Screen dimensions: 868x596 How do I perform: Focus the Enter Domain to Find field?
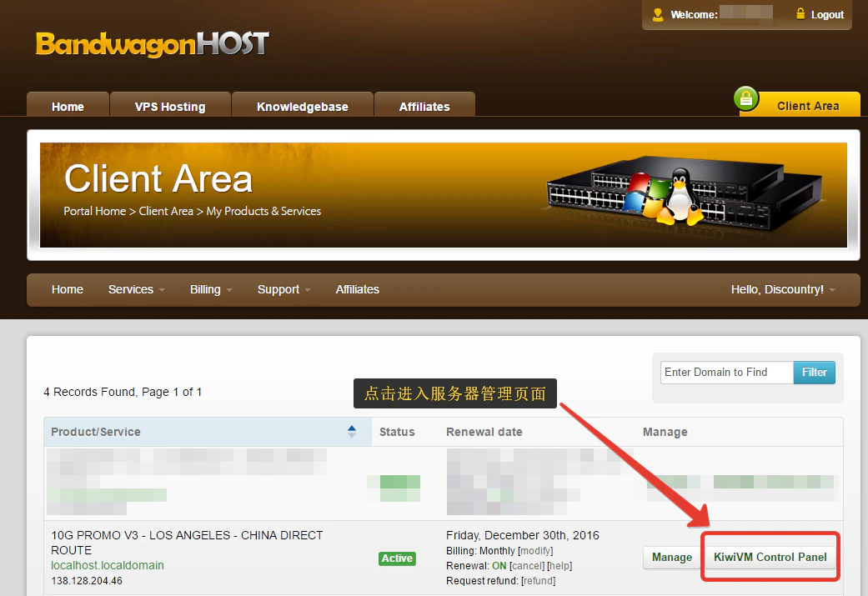tap(727, 373)
